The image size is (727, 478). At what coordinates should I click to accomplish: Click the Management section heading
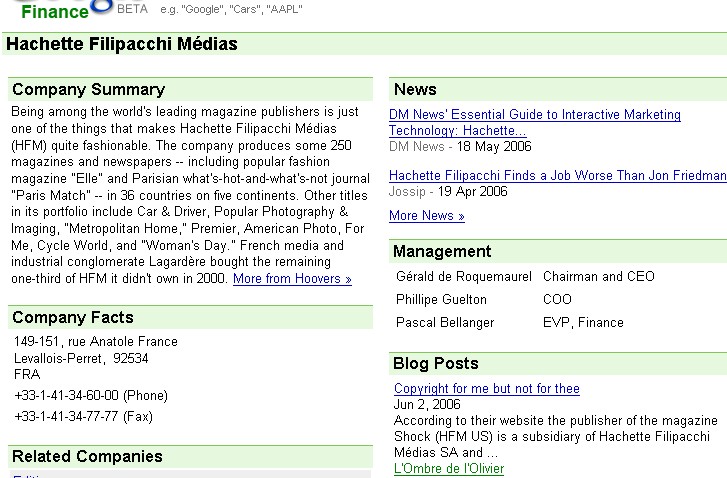pos(442,252)
